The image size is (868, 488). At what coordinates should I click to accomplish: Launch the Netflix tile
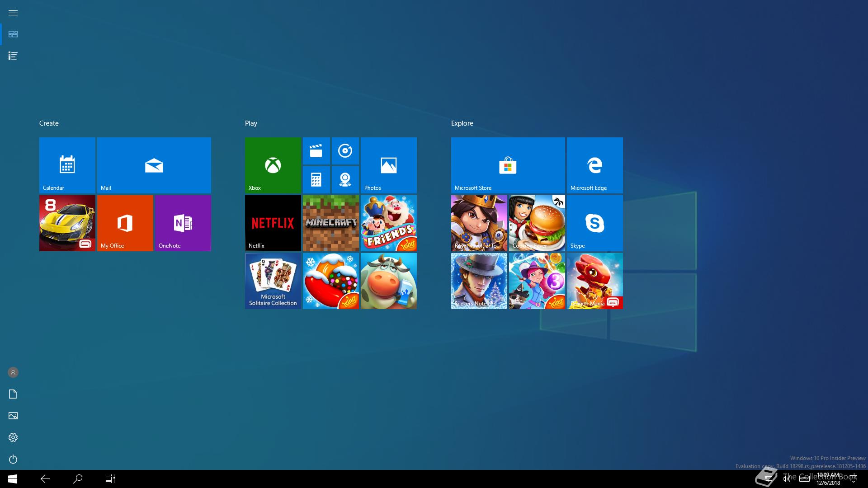coord(273,223)
